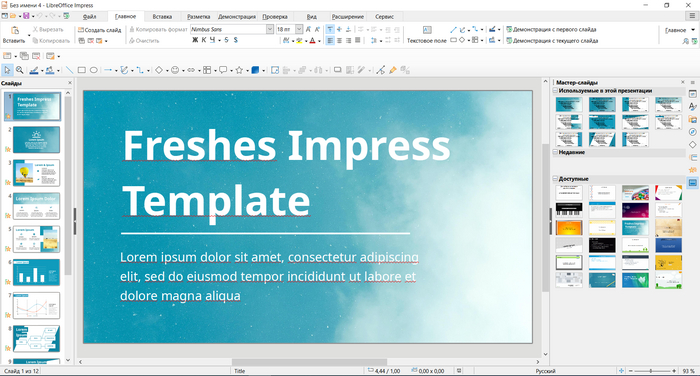Click the save document icon

click(x=26, y=16)
